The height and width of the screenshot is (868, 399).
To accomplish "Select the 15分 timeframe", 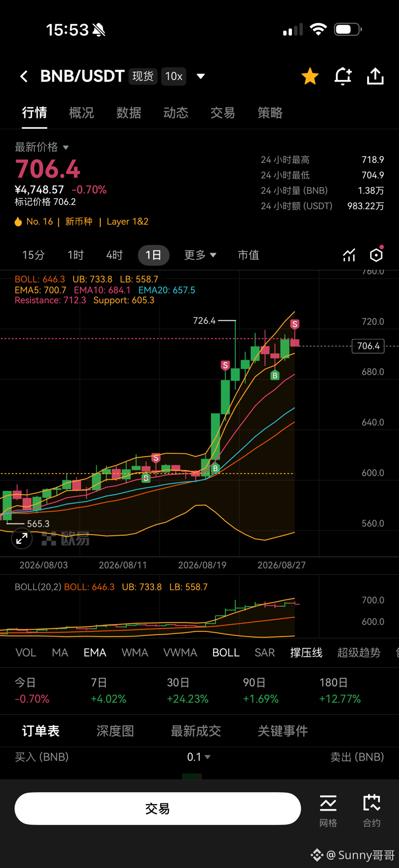I will (x=34, y=255).
